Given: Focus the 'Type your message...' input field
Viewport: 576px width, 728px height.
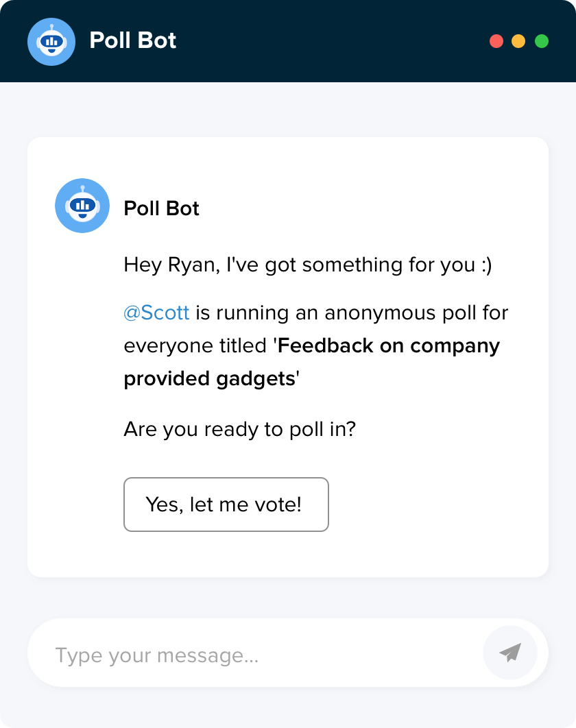Looking at the screenshot, I should [254, 655].
